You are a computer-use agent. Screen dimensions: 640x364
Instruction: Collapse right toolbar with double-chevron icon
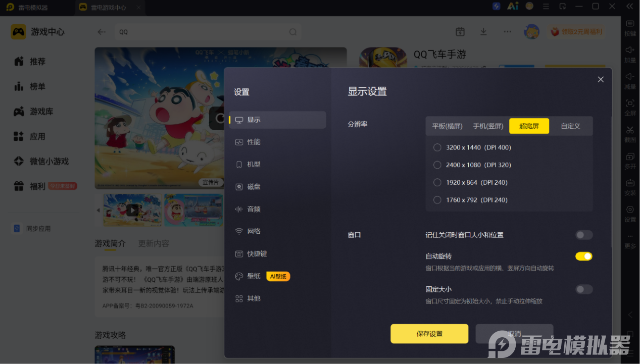(x=630, y=6)
